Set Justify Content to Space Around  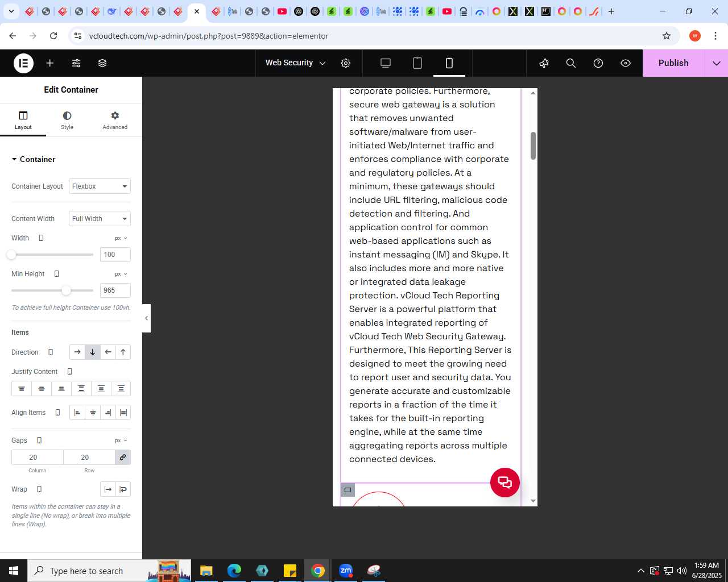pos(101,389)
